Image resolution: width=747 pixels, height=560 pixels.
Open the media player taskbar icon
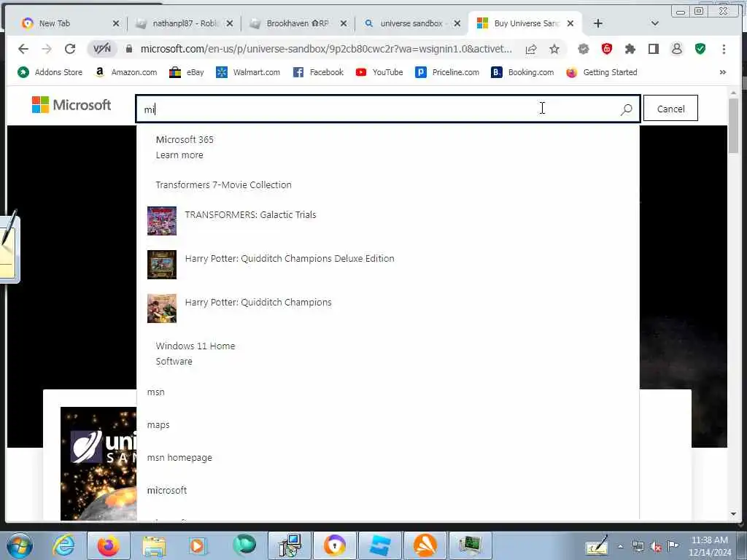point(197,545)
